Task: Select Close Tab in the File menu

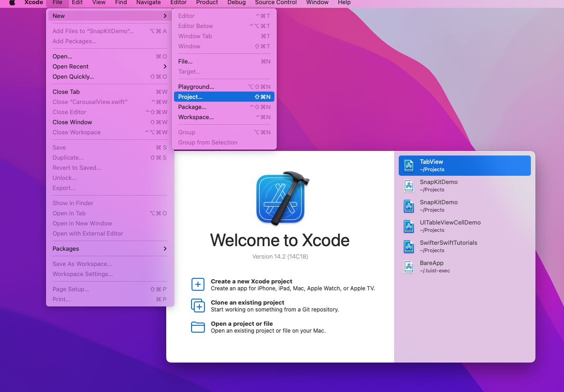Action: coord(110,92)
